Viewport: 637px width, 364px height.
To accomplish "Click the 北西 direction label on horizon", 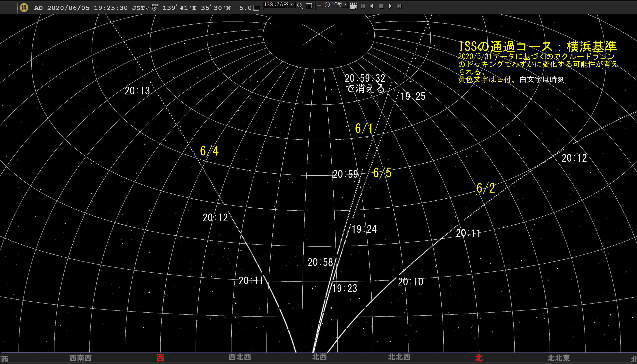I will [x=319, y=357].
